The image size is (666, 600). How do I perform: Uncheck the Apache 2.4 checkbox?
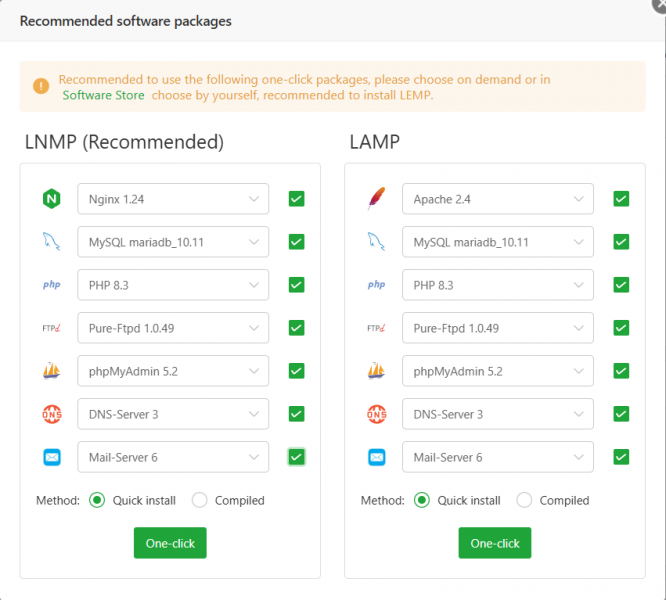click(621, 199)
